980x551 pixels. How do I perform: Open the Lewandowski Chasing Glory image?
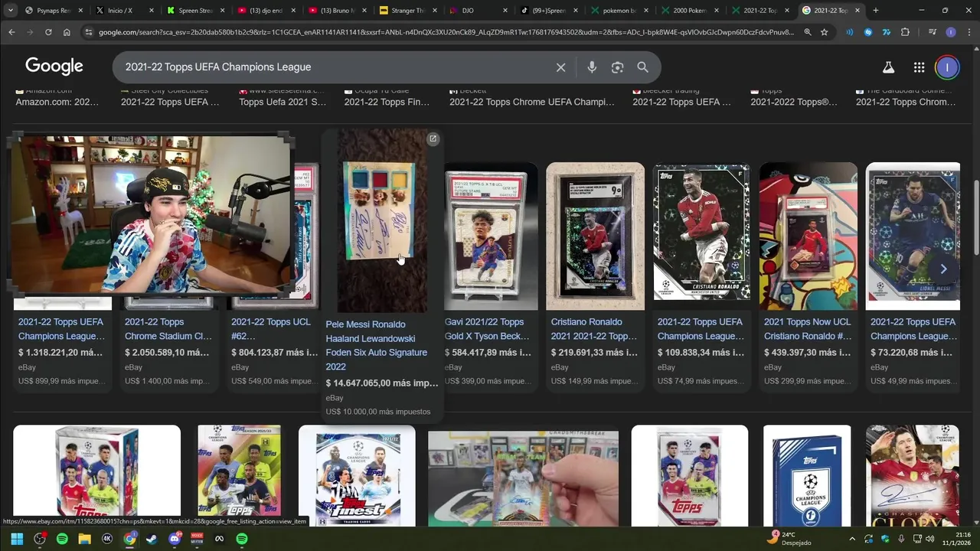pos(913,475)
